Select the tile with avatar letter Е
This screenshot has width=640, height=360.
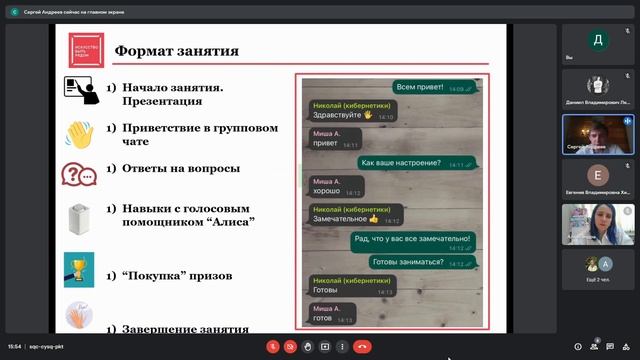pyautogui.click(x=598, y=179)
